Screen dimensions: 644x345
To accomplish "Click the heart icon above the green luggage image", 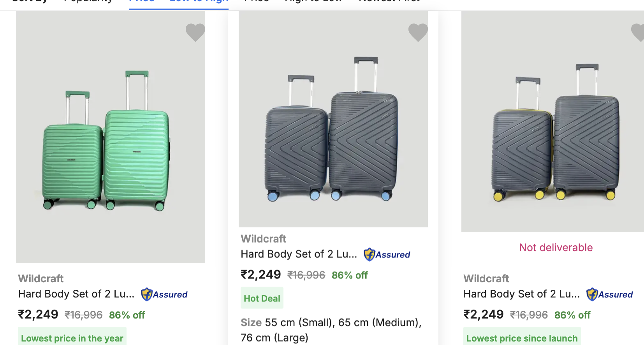I will 195,33.
